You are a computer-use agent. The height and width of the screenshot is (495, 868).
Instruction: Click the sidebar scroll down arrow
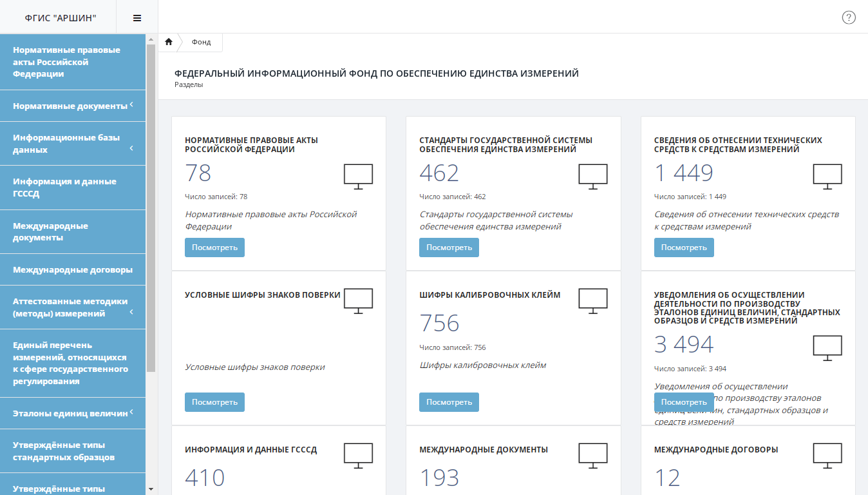[151, 490]
